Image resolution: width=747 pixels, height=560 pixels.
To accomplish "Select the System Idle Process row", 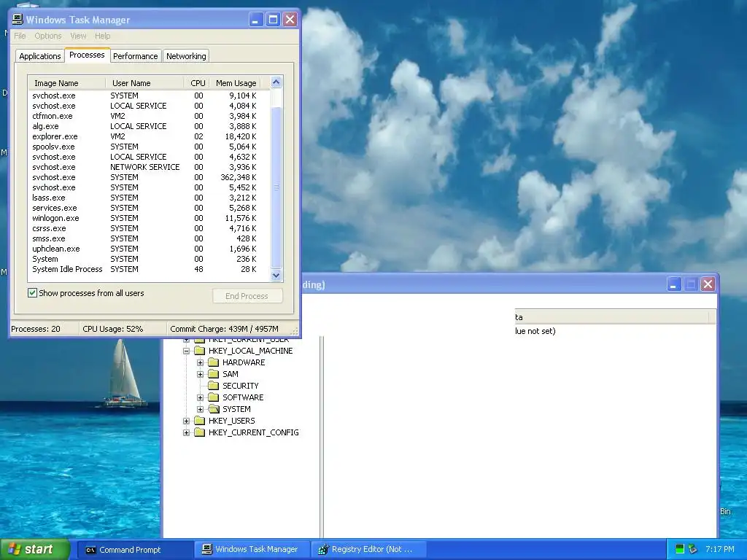I will tap(149, 270).
